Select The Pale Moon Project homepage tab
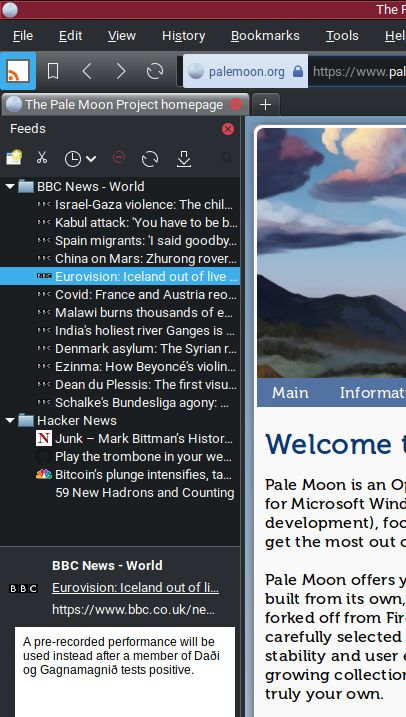This screenshot has width=406, height=717. (124, 104)
